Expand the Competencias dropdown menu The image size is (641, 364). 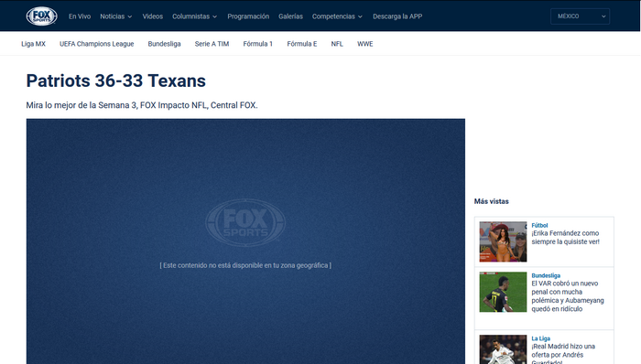337,16
